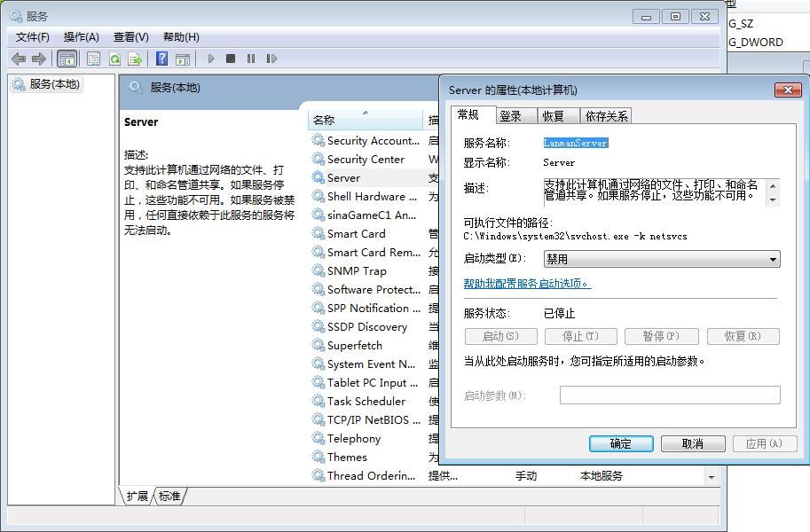The height and width of the screenshot is (532, 810).
Task: Select the Export List toolbar icon
Action: (x=135, y=58)
